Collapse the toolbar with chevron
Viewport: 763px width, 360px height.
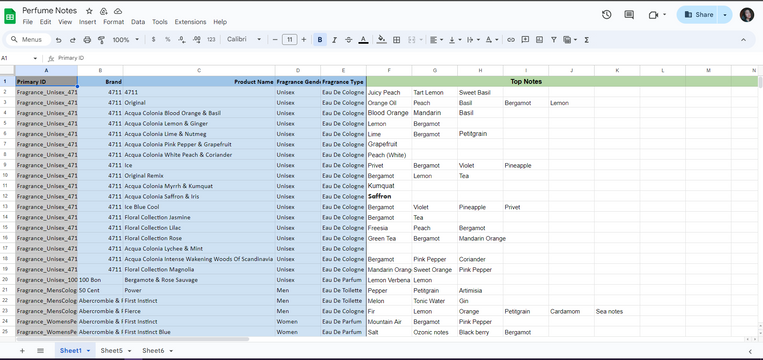pos(744,40)
